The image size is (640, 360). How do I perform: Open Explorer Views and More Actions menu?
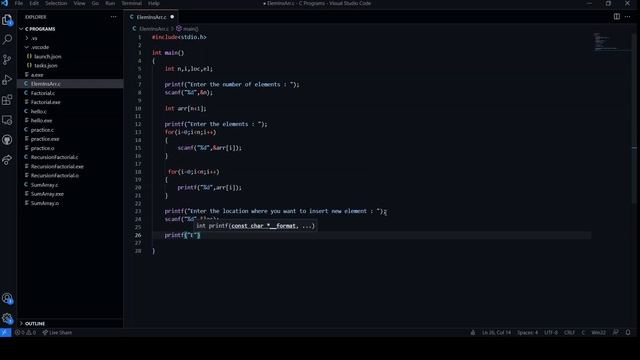point(113,17)
